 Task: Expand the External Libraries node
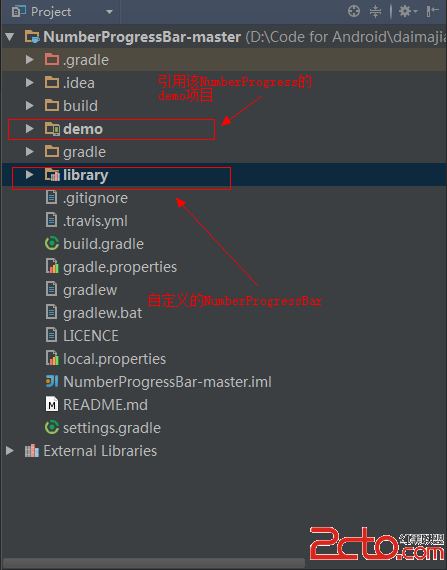click(x=10, y=451)
